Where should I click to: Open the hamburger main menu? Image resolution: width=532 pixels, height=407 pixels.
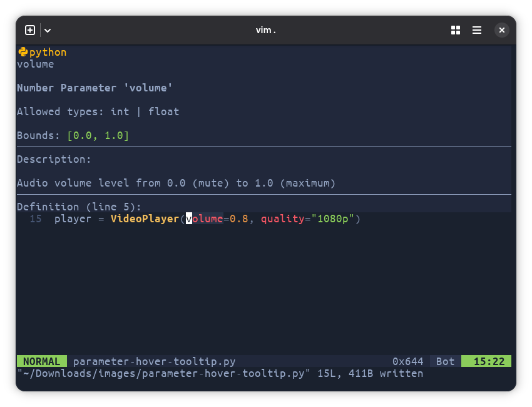pyautogui.click(x=477, y=30)
